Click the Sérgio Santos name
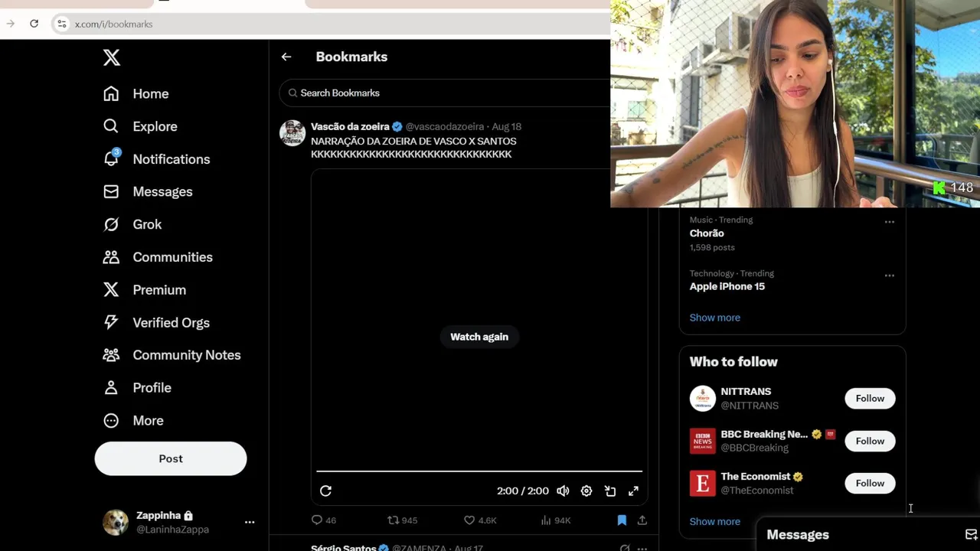This screenshot has width=980, height=551. pos(344,548)
